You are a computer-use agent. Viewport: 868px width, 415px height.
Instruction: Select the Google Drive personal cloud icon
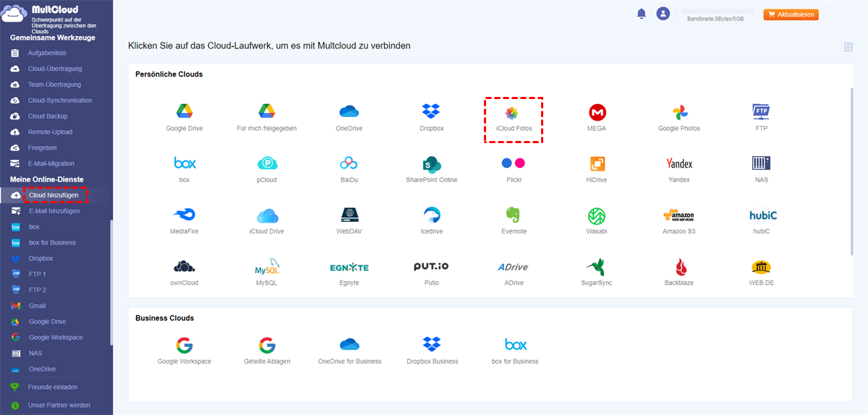pyautogui.click(x=184, y=111)
